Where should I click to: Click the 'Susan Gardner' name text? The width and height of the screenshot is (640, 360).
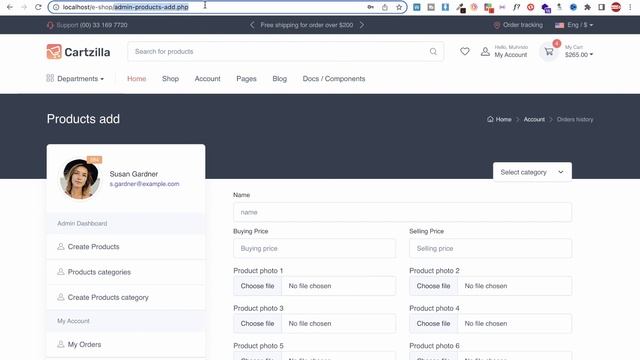[133, 174]
